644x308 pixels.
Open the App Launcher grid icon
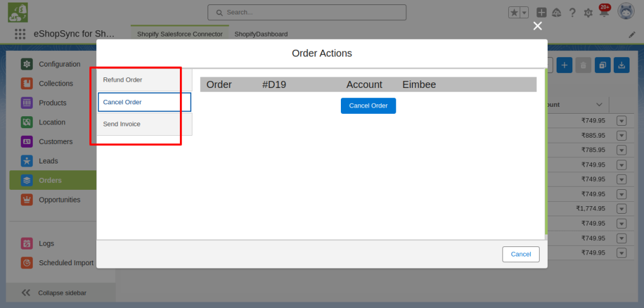20,34
